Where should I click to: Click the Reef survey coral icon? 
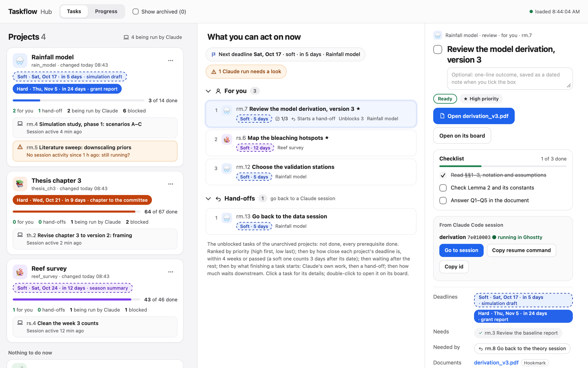pos(20,272)
